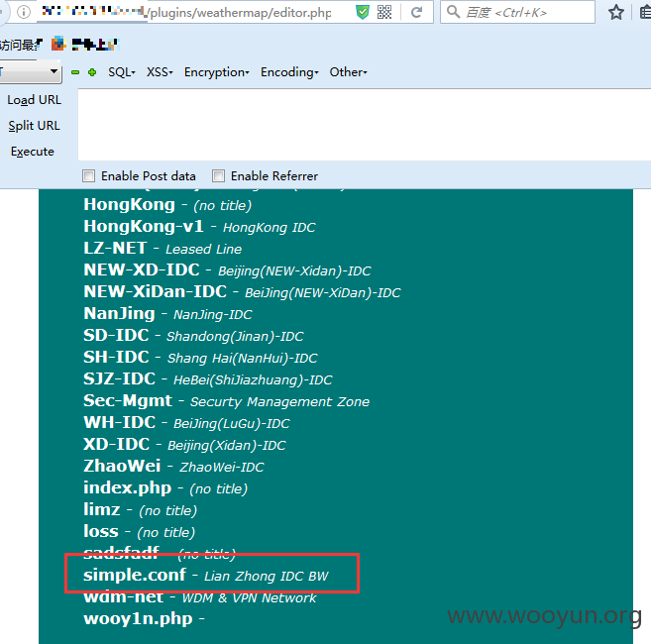The height and width of the screenshot is (644, 651).
Task: Click 'Shandong(Jinan)-IDC' title text
Action: click(x=235, y=336)
